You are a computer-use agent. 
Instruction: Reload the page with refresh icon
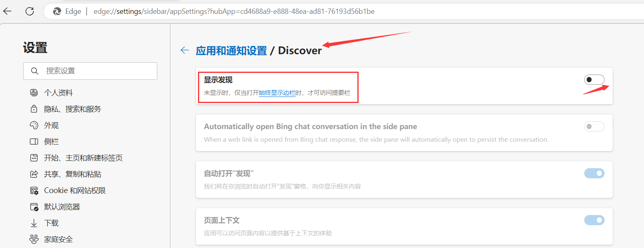tap(30, 11)
